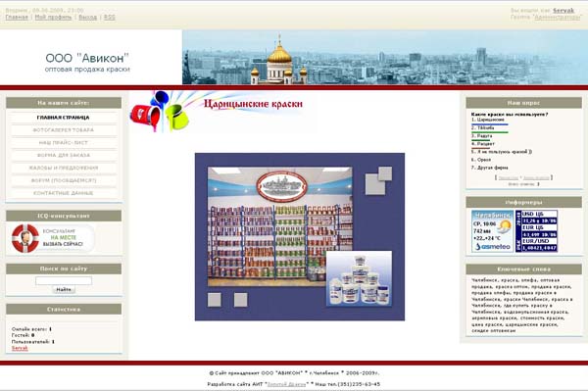Open КОНТАКТНЫЕ ДАННЫЕ menu item

click(x=64, y=193)
